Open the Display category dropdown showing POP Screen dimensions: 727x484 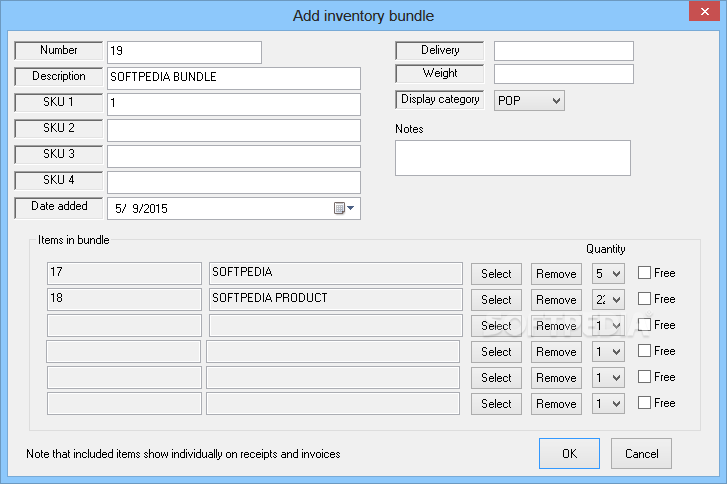529,101
